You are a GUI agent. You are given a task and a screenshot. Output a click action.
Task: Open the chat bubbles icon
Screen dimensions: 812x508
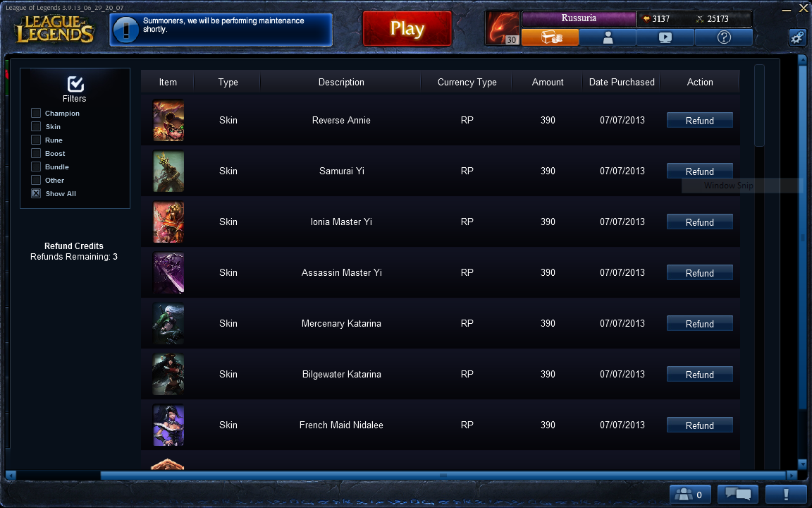(738, 495)
